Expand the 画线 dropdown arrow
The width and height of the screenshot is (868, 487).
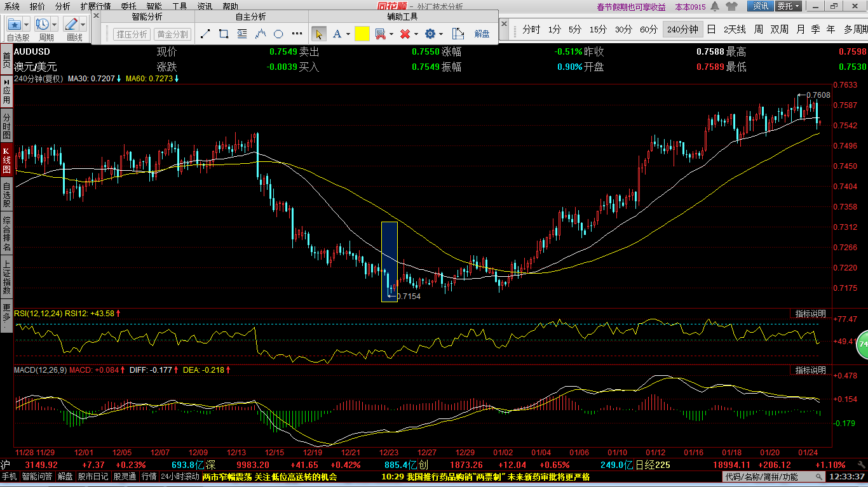point(83,24)
